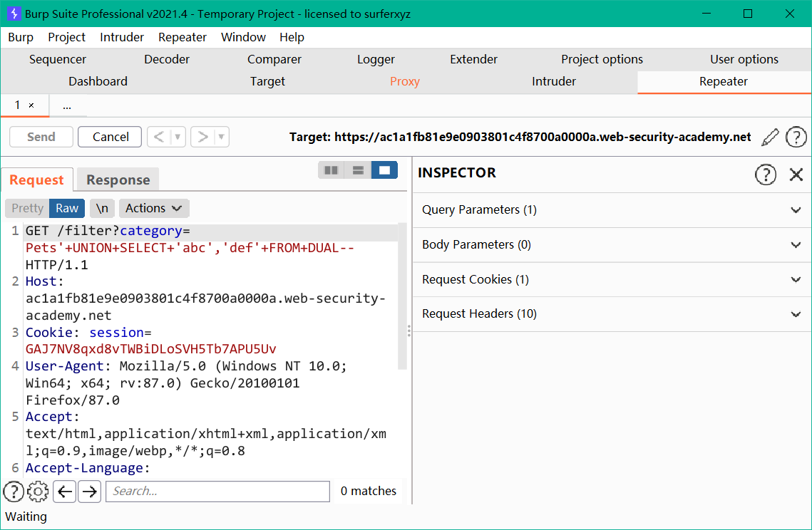Screen dimensions: 812x530
Task: Open history back dropdown arrow
Action: coord(178,137)
